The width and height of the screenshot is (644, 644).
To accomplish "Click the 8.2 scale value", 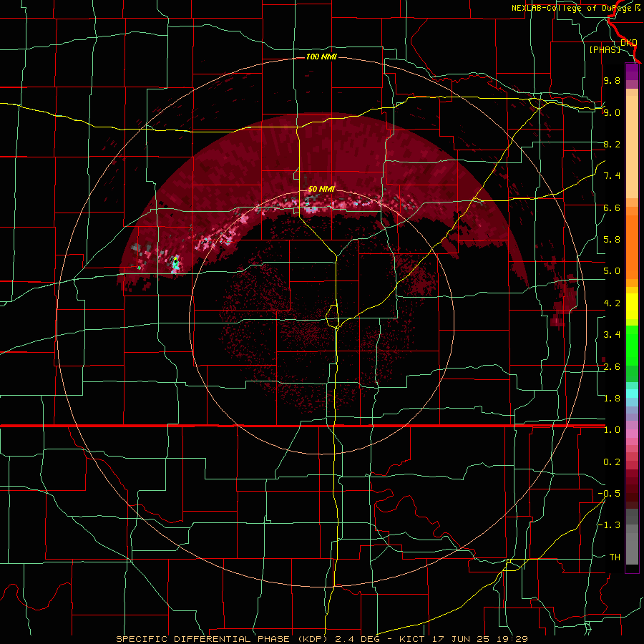I will click(612, 144).
